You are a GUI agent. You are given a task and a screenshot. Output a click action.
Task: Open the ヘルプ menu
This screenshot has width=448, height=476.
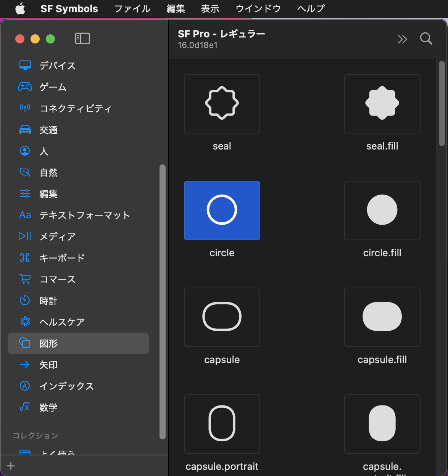311,8
